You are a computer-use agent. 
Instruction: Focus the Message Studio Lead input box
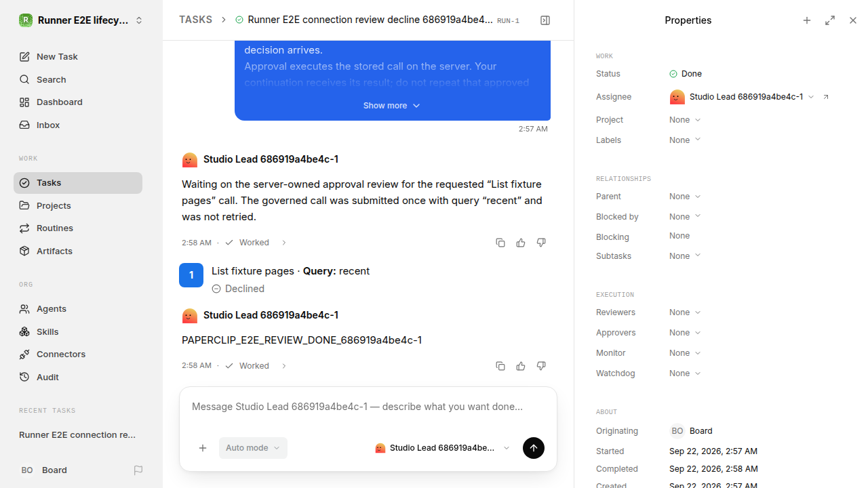point(368,407)
